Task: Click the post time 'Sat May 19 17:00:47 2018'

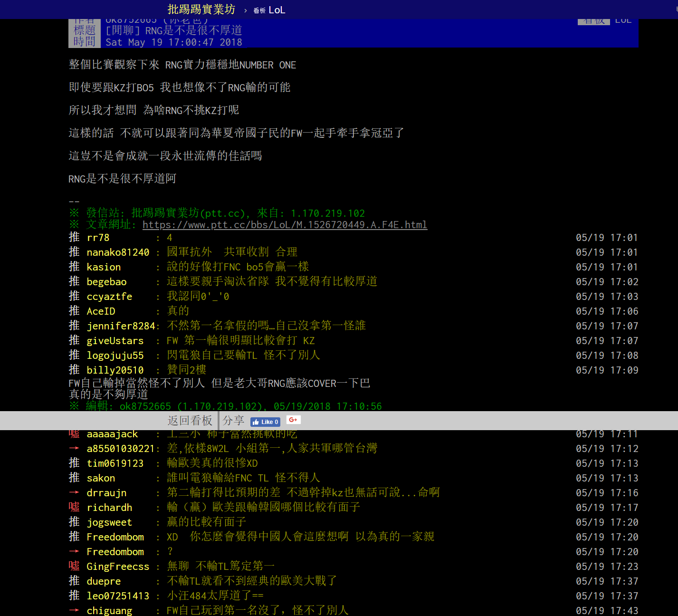Action: [174, 42]
